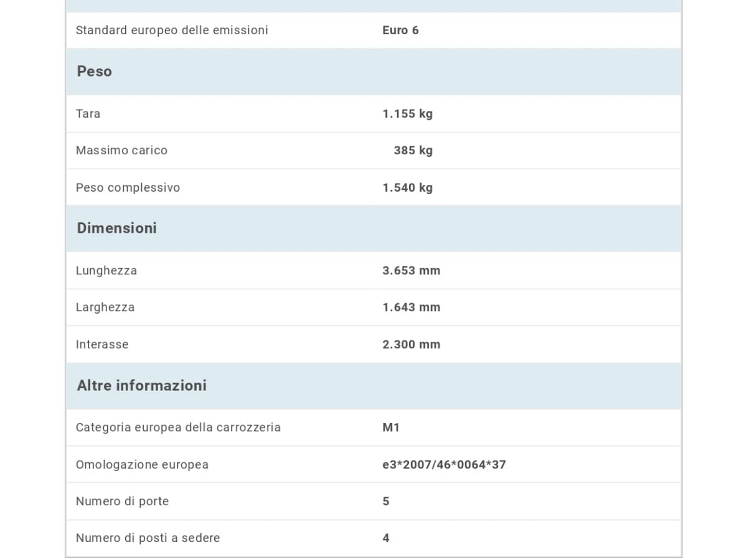
Task: Click the 3.653 mm Lunghezza value
Action: [x=411, y=271]
